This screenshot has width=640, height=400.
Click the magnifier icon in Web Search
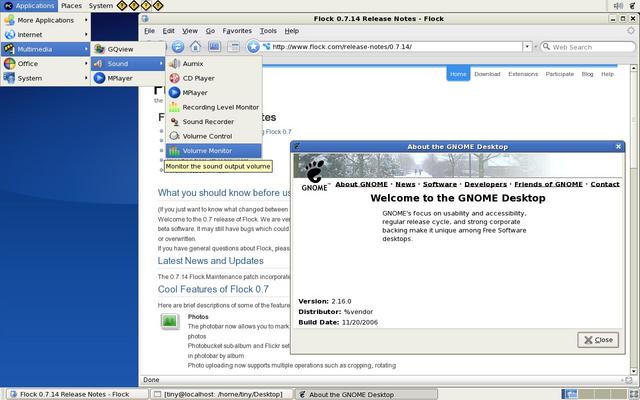[546, 47]
